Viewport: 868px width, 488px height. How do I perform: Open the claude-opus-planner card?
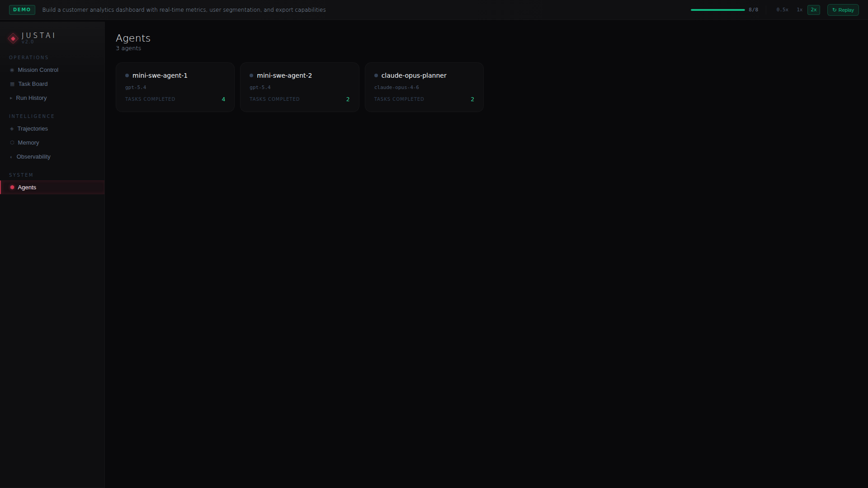point(424,87)
